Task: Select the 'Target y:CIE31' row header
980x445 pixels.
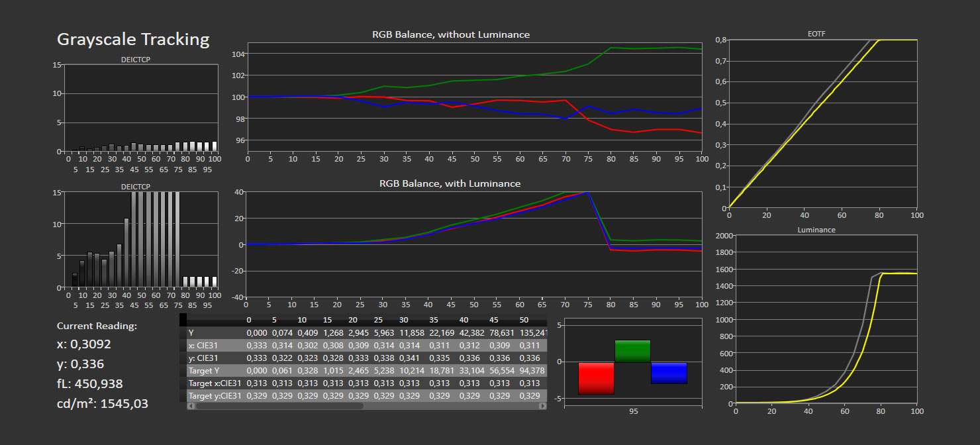Action: point(217,395)
